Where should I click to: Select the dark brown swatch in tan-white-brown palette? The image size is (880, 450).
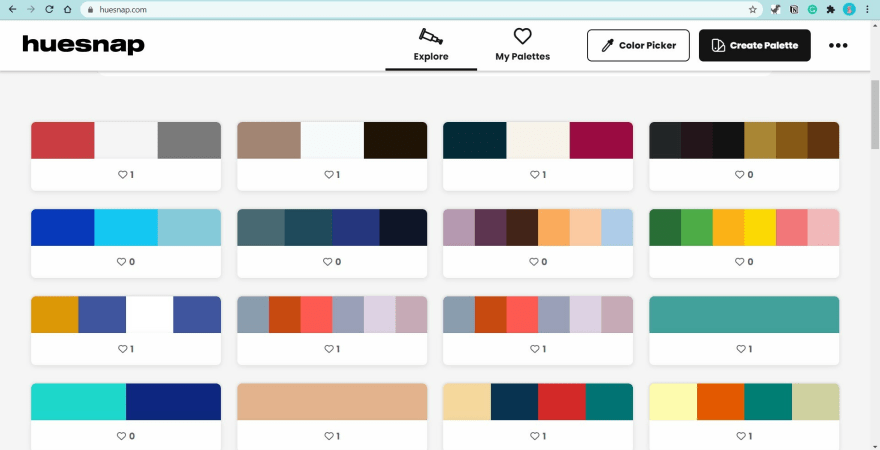tap(396, 140)
